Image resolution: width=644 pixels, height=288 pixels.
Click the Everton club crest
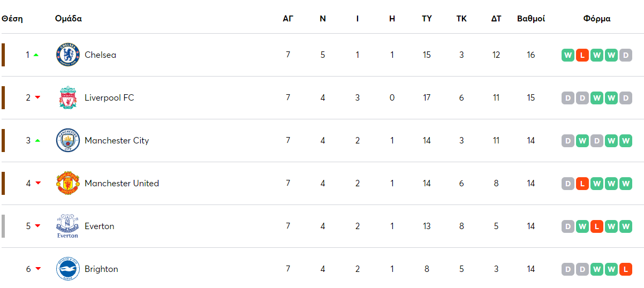[68, 226]
